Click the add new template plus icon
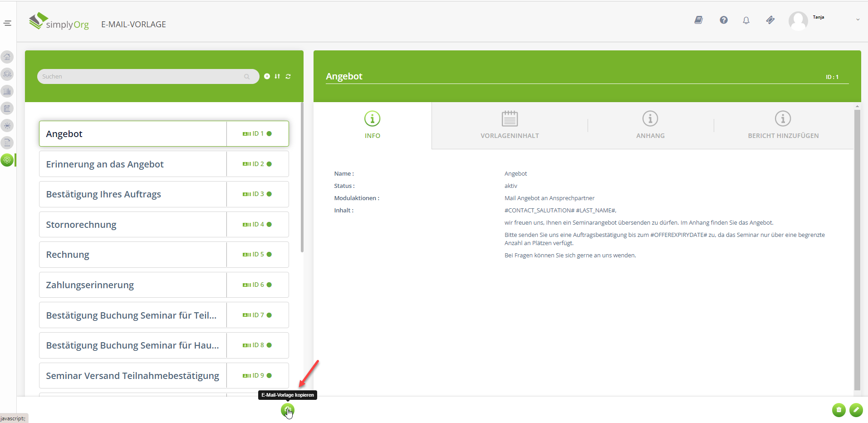868x423 pixels. click(x=267, y=76)
